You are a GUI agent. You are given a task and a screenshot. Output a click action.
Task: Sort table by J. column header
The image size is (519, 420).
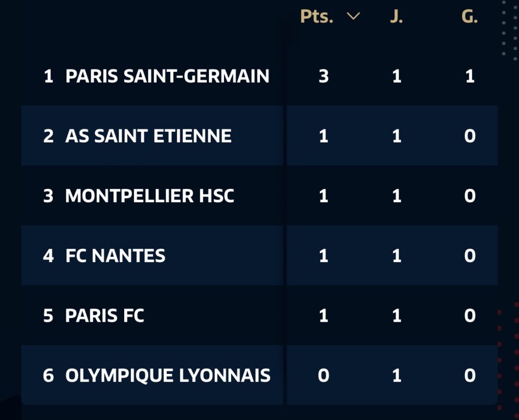[396, 16]
